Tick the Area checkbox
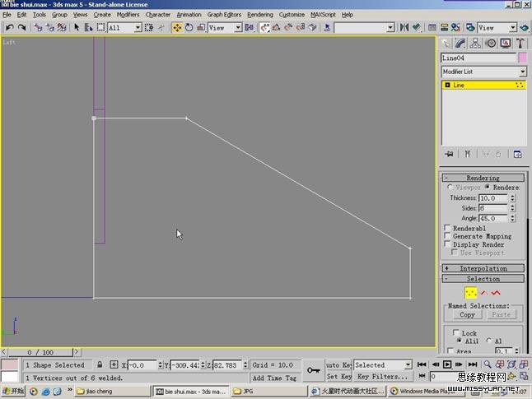This screenshot has height=399, width=532. pyautogui.click(x=450, y=350)
